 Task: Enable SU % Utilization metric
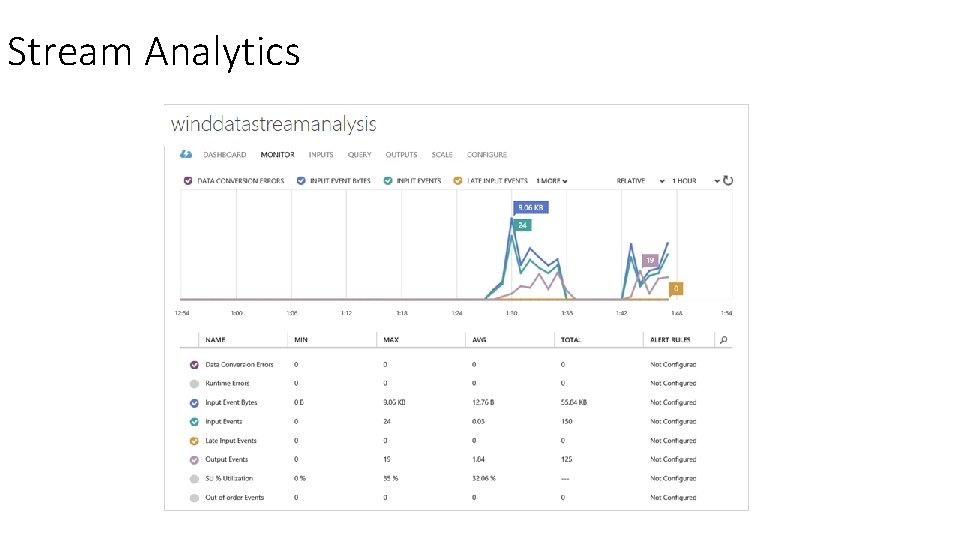194,479
